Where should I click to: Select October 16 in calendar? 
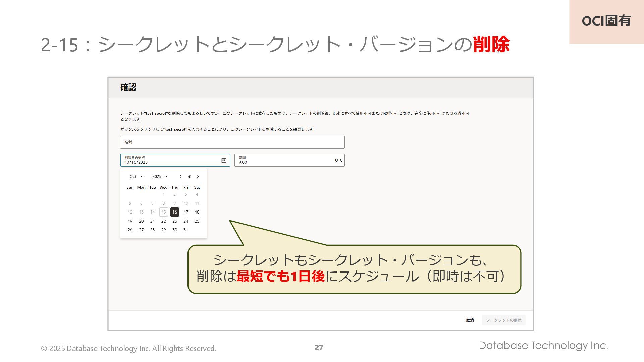(174, 212)
